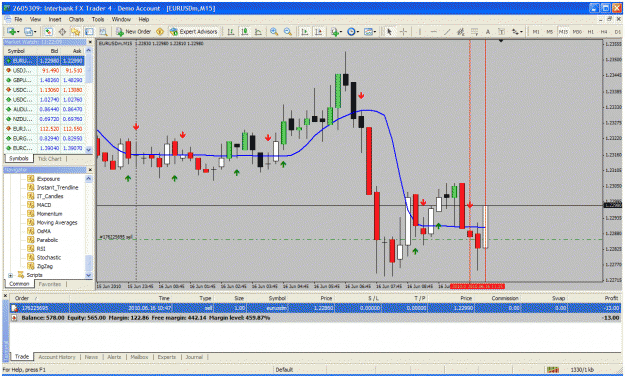Switch chart to Bar Chart icon

tap(231, 31)
